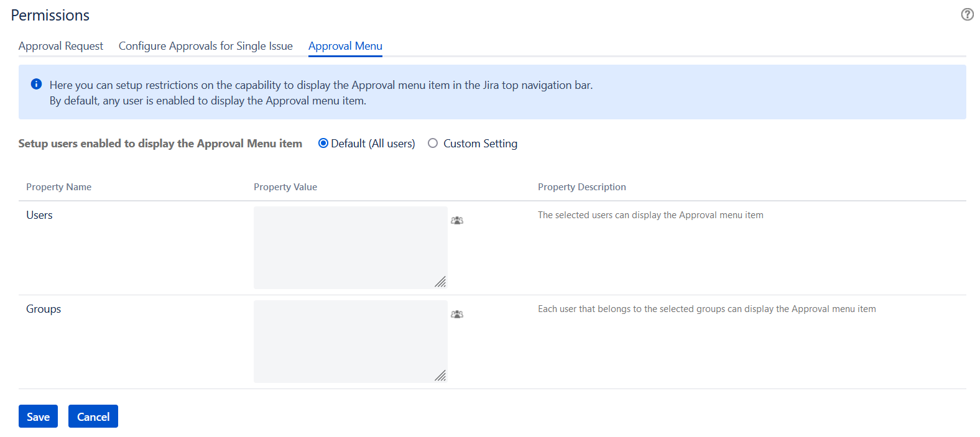Click the resize handle of the Groups textarea

(x=440, y=375)
